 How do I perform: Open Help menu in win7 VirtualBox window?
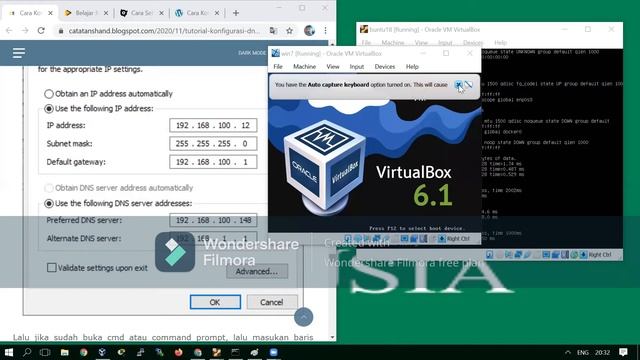[412, 67]
